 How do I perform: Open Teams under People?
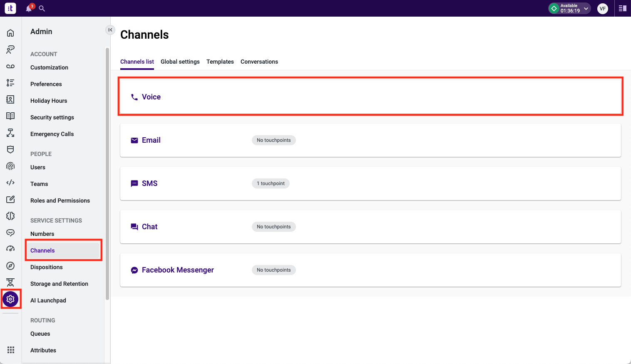click(x=39, y=184)
